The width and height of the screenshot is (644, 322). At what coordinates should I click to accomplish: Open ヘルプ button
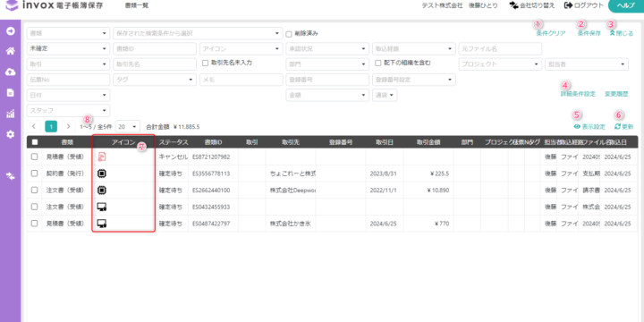pyautogui.click(x=626, y=5)
